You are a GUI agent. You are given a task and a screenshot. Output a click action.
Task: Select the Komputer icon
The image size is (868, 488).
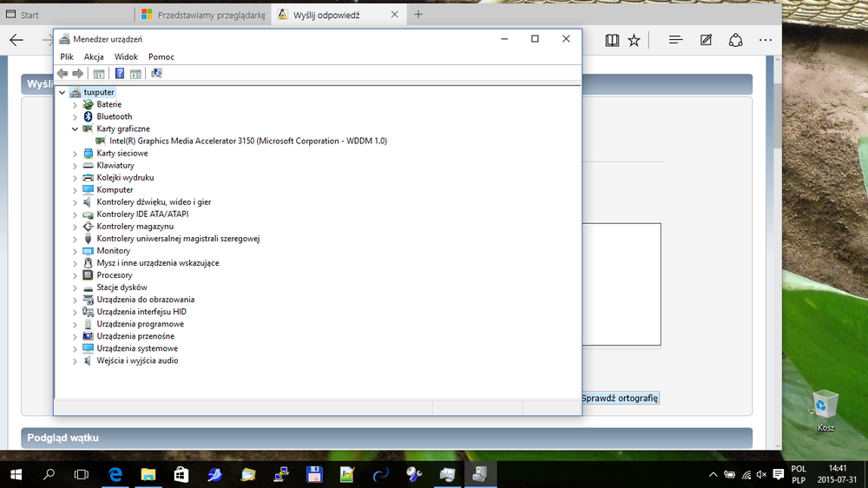88,189
